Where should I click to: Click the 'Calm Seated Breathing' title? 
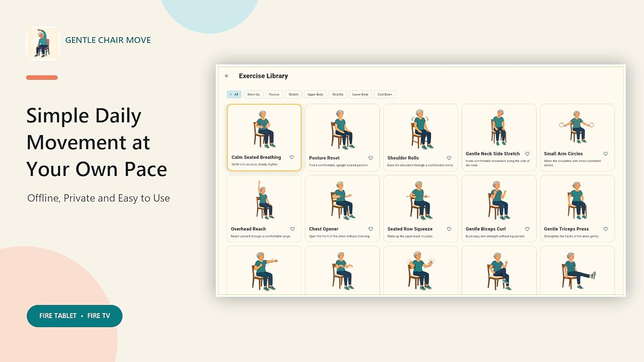pos(256,158)
